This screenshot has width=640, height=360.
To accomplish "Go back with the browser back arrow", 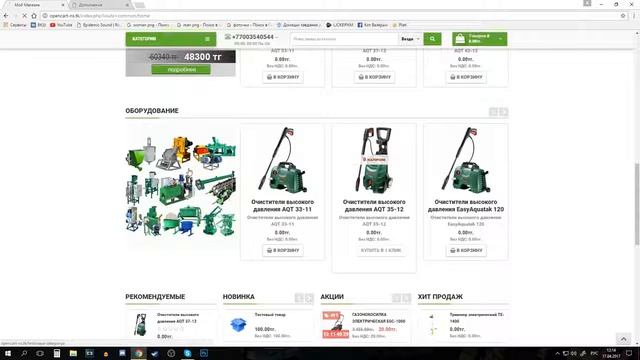I will 6,16.
